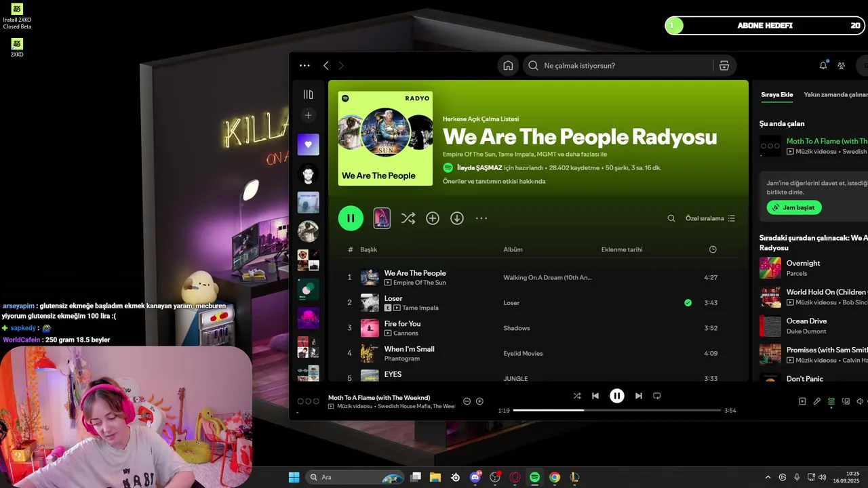
Task: Select Overnight by Parcels in the queue
Action: (813, 268)
